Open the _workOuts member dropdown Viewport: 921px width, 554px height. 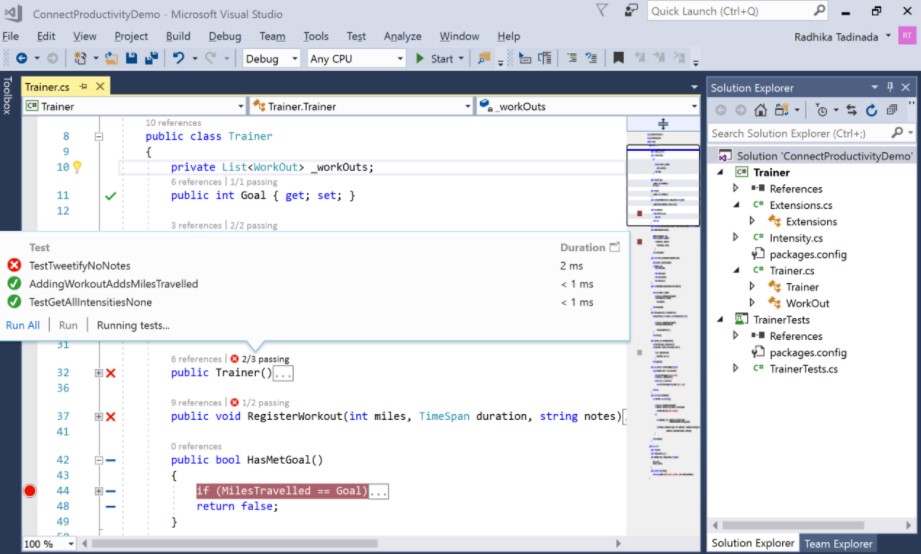pos(588,106)
